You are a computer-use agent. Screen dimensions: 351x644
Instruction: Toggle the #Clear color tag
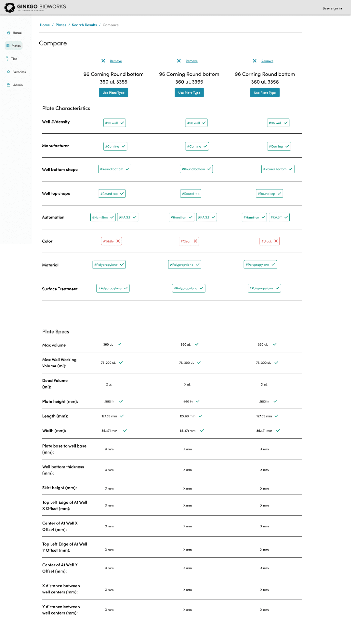[x=189, y=241]
